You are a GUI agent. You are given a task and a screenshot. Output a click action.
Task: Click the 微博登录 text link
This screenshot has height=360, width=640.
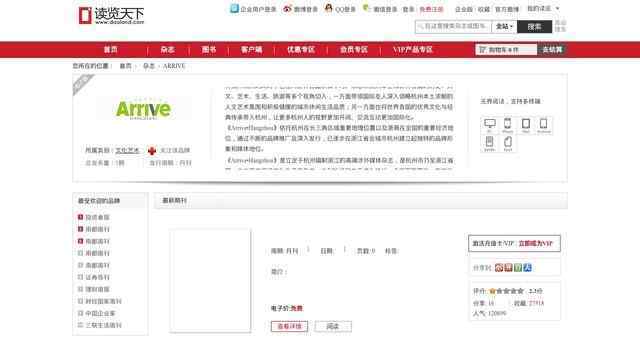[x=305, y=9]
